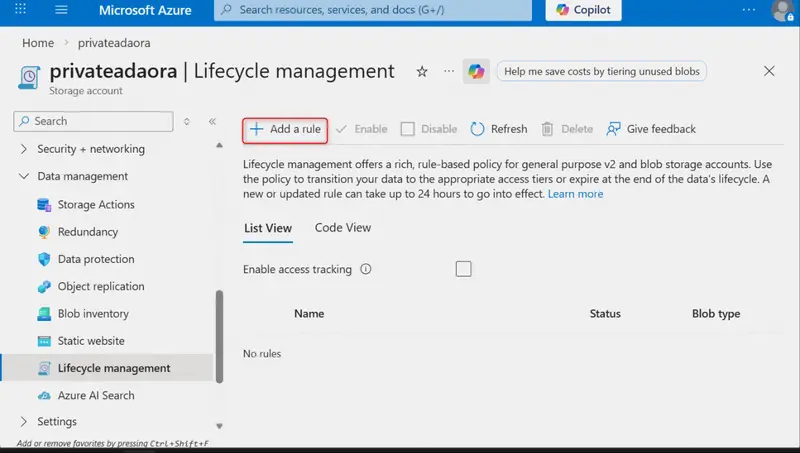Viewport: 800px width, 453px height.
Task: Open Storage Actions
Action: click(x=96, y=205)
